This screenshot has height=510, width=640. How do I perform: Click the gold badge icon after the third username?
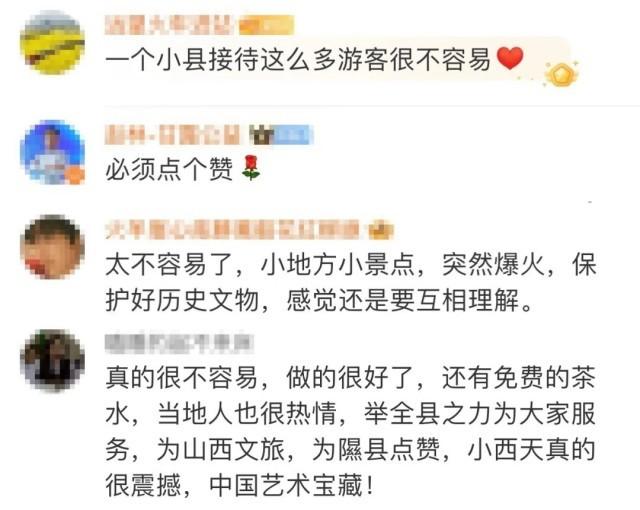(x=381, y=231)
